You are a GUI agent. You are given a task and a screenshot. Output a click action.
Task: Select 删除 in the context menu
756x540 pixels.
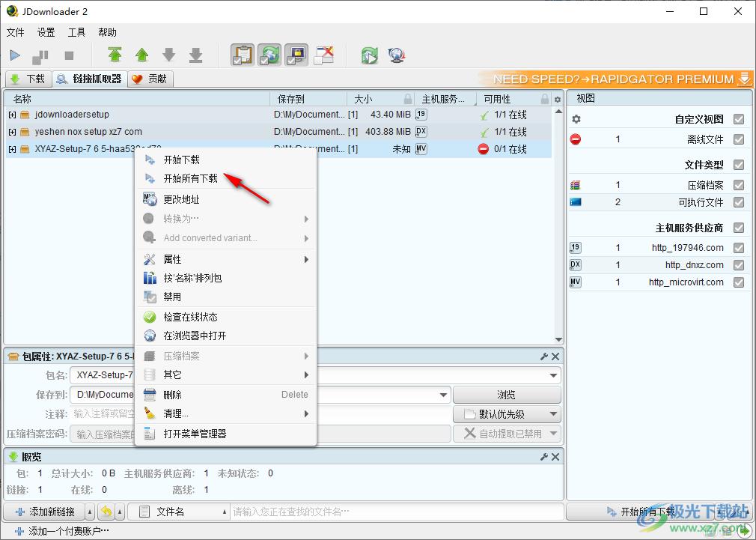(225, 395)
